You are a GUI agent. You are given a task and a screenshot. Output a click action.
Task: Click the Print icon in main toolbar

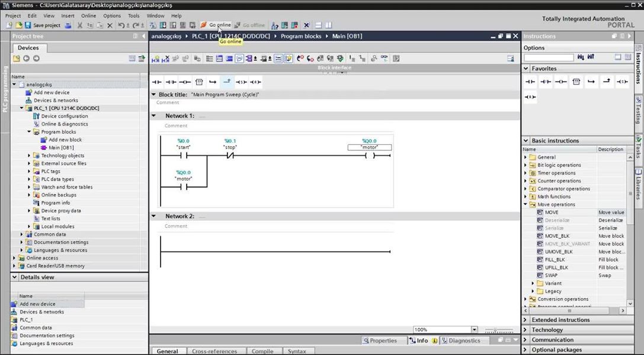pos(68,25)
